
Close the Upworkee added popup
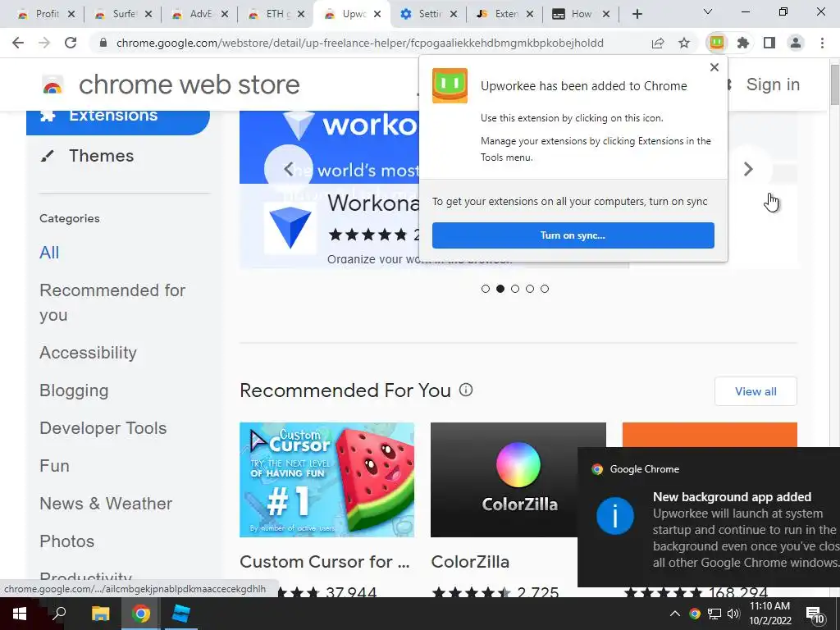pos(714,67)
